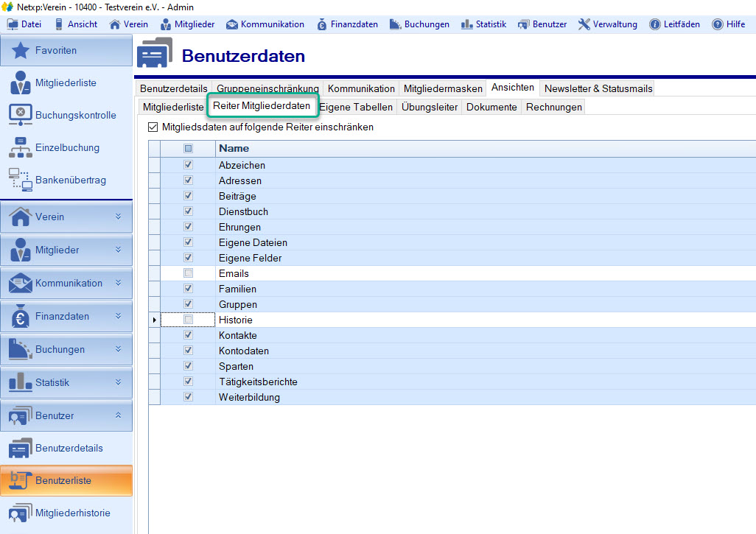Select the Kontodaten row
756x534 pixels.
(244, 351)
